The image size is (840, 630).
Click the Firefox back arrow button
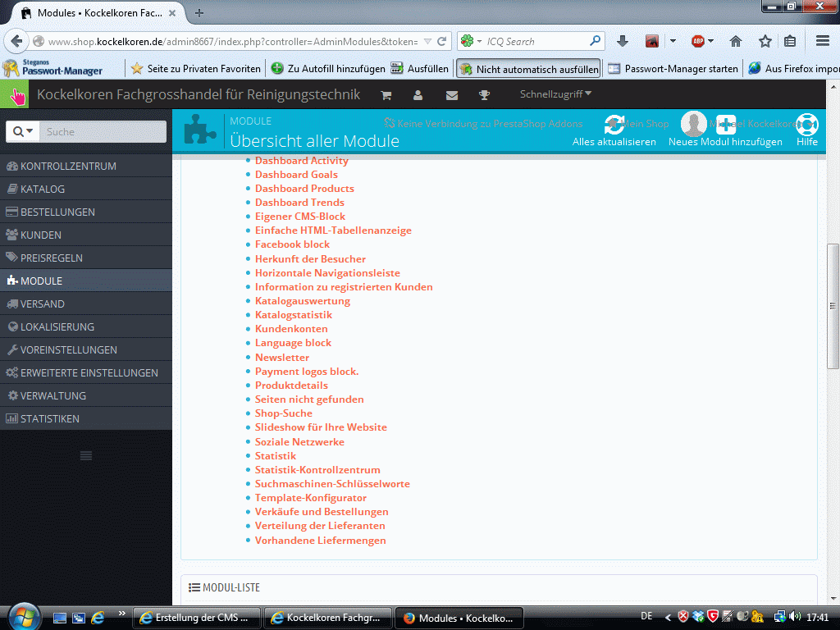(16, 41)
